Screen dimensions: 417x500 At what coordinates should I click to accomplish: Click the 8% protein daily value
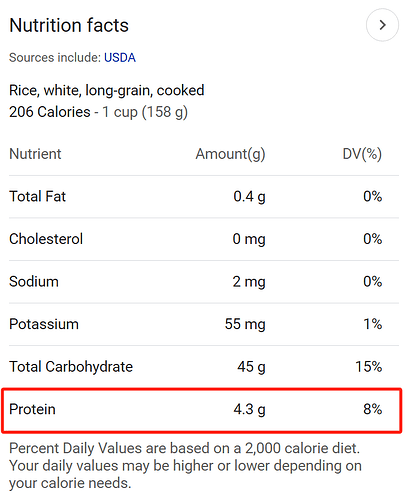click(x=373, y=409)
